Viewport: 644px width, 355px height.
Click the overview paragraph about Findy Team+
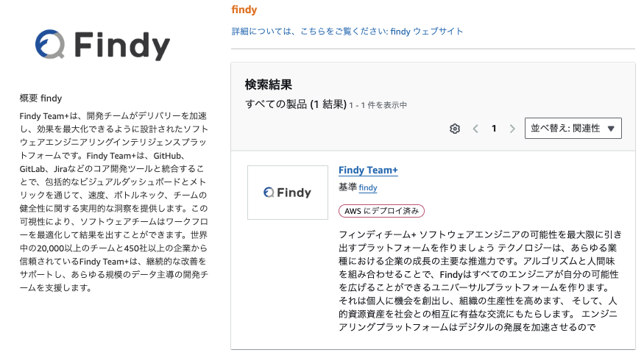click(114, 201)
